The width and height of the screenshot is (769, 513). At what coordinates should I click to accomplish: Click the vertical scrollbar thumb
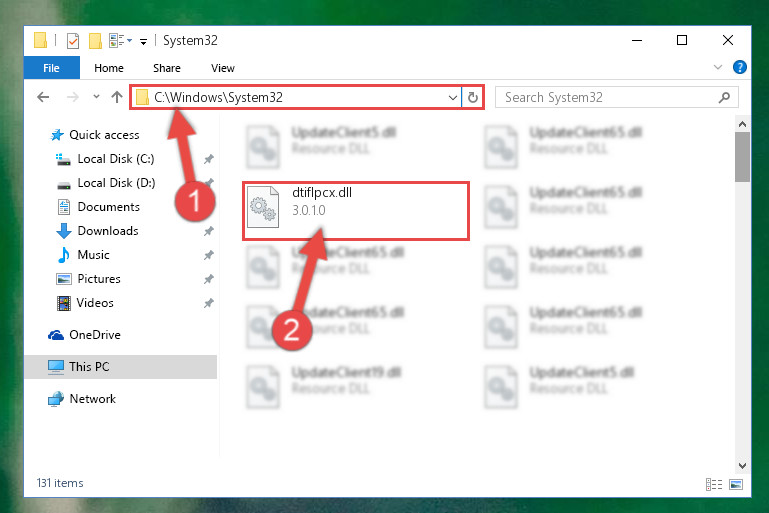(x=743, y=157)
